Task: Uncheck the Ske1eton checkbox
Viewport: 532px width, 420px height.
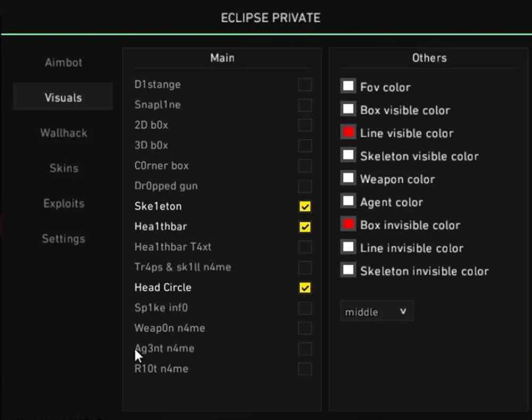Action: click(305, 206)
